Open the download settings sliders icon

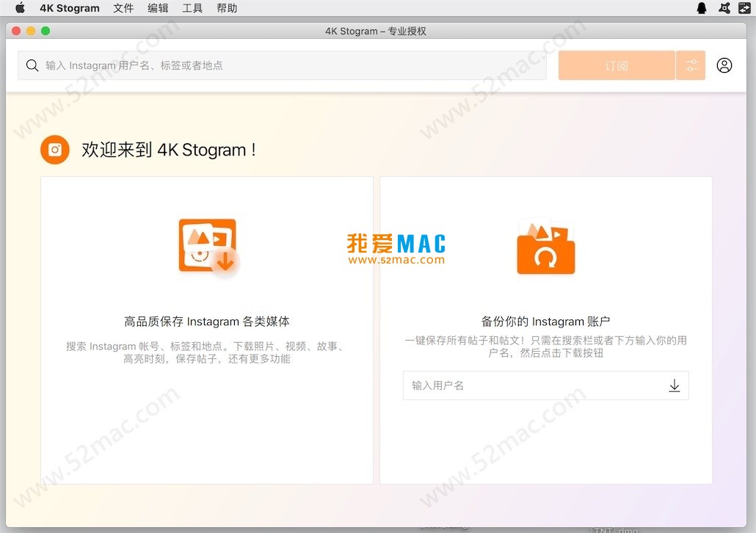point(691,65)
